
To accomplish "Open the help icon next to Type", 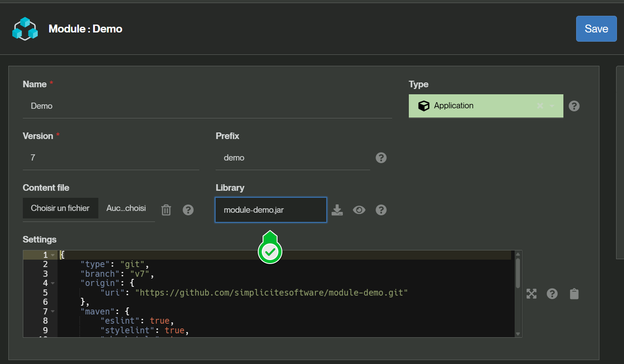I will click(x=574, y=106).
